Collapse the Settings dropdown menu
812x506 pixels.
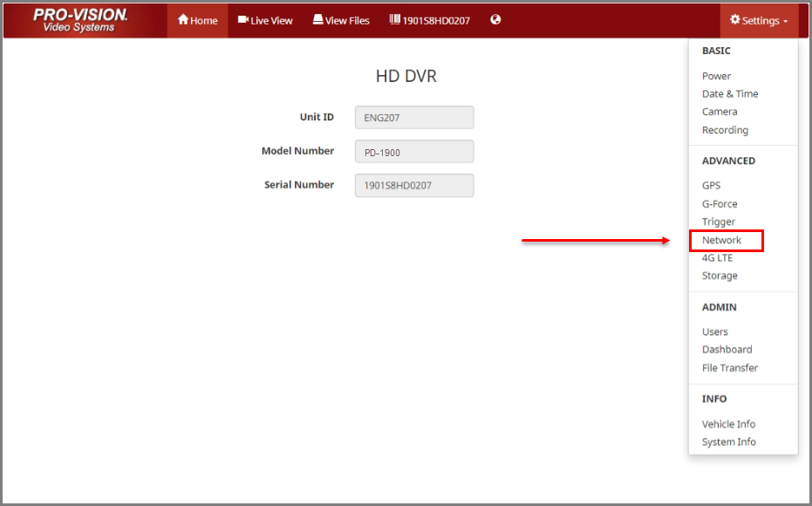coord(759,20)
